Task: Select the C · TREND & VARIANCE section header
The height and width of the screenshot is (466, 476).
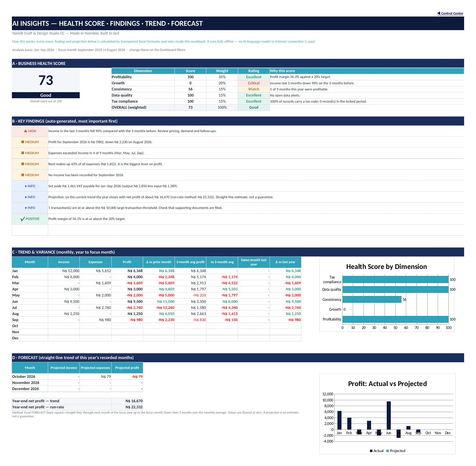Action: coord(238,252)
